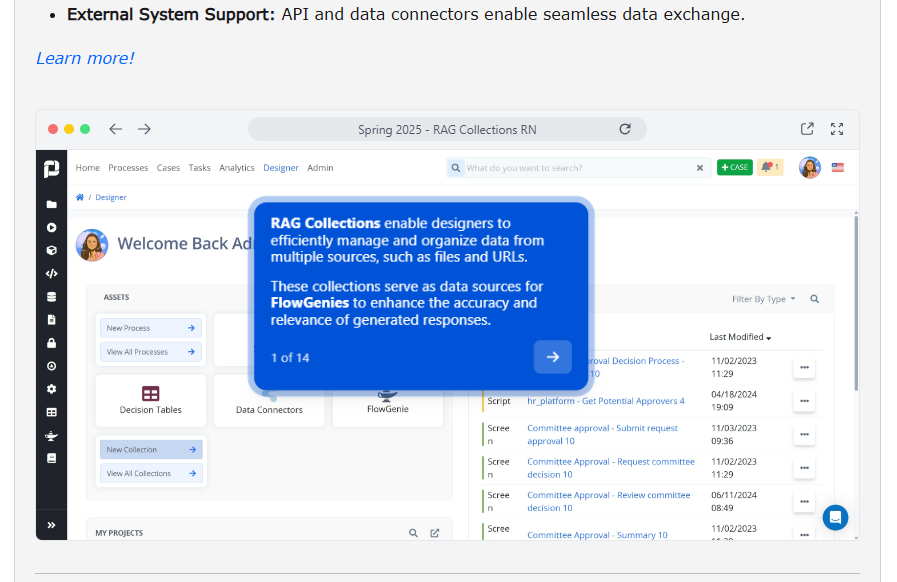Click the green + CASE button

point(735,167)
